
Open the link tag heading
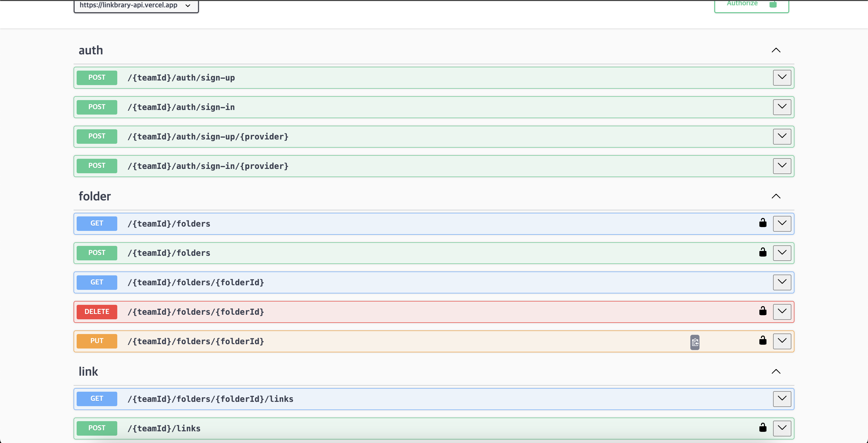(x=88, y=372)
